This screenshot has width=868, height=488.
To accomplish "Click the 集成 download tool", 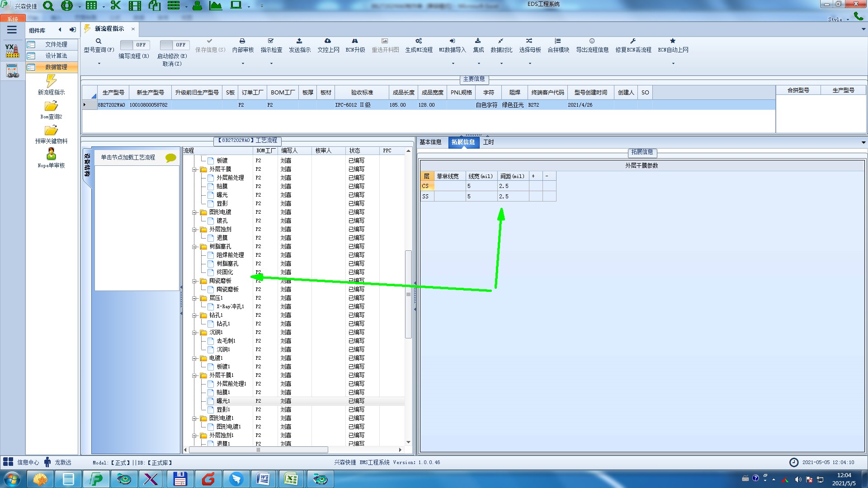I will point(478,45).
